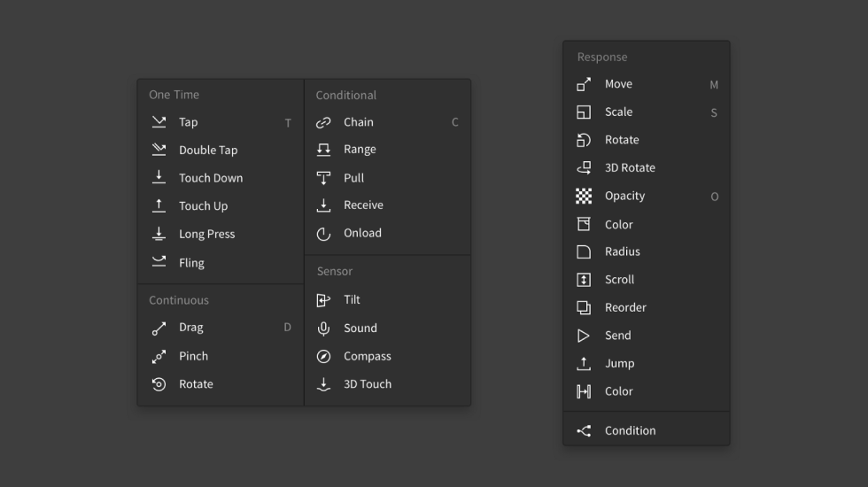
Task: Click the Tap trigger icon
Action: [159, 122]
